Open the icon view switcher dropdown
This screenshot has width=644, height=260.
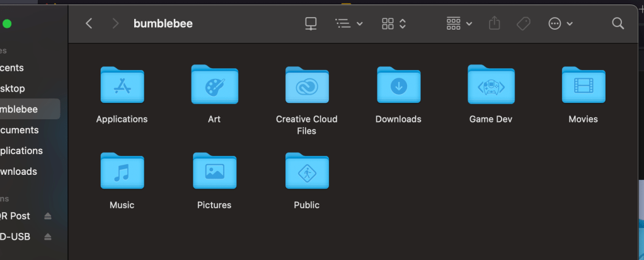tap(394, 23)
